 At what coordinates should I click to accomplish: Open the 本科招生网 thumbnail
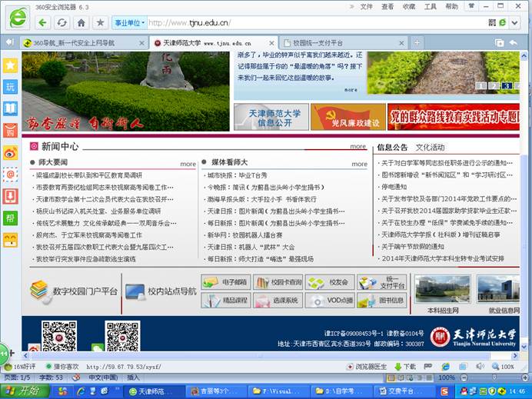point(443,289)
